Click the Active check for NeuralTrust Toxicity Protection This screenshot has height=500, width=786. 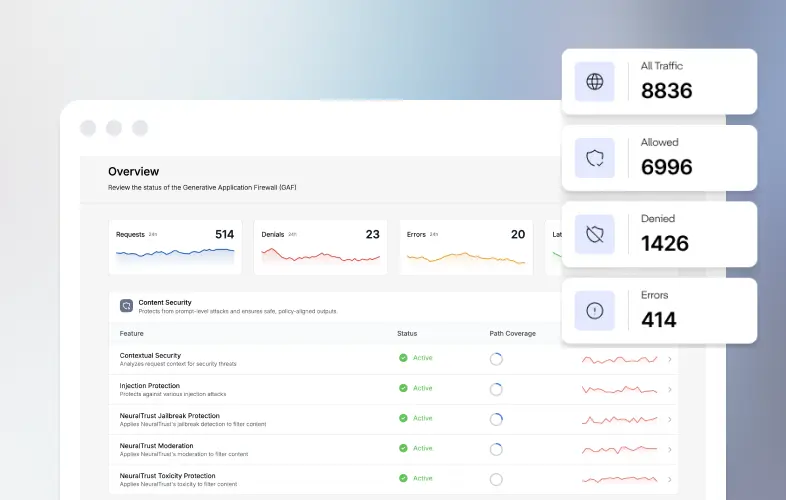click(403, 478)
